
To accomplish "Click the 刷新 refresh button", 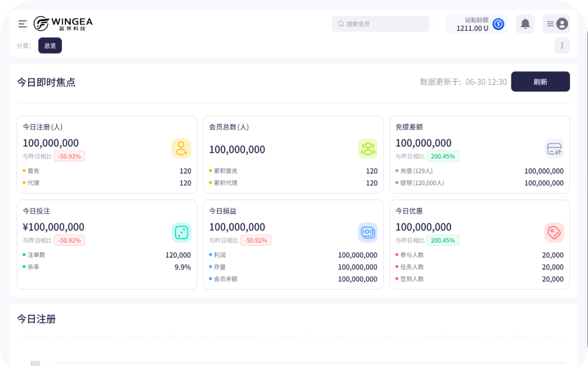I will tap(540, 82).
